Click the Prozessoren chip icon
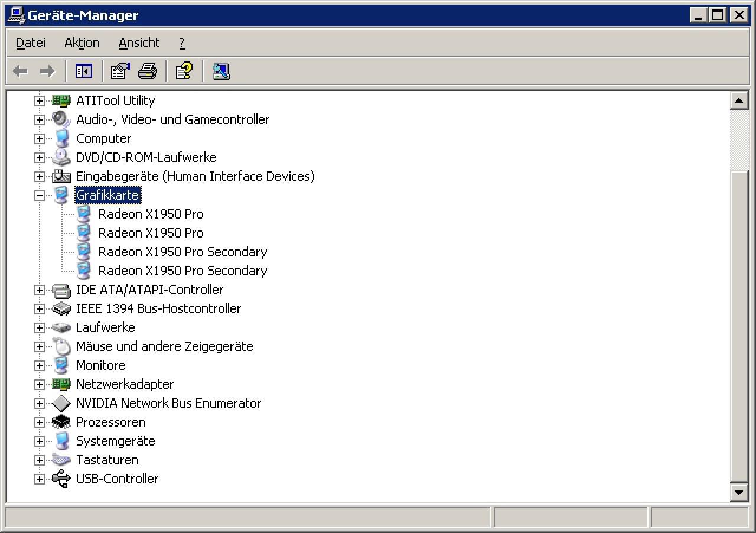 [x=61, y=422]
